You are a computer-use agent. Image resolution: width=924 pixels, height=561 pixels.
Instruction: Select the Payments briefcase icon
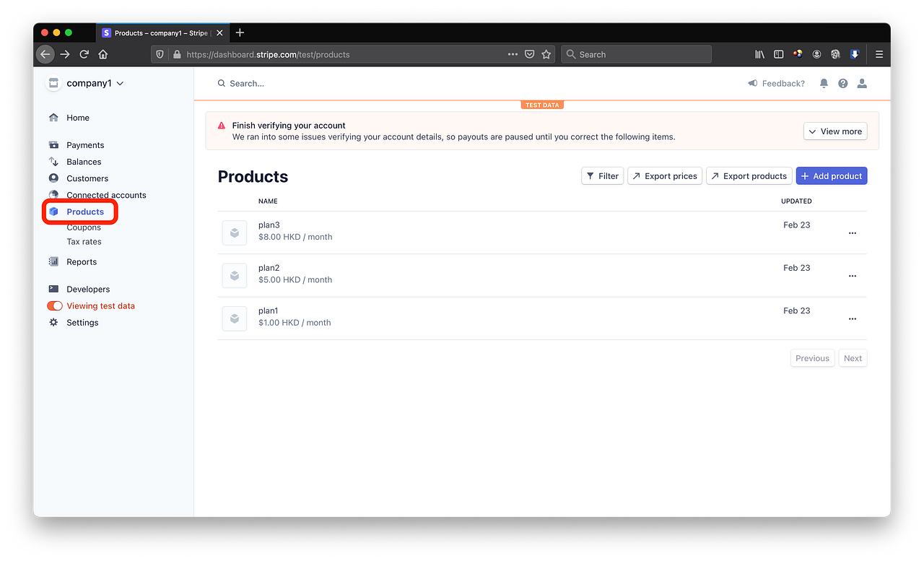click(x=53, y=144)
